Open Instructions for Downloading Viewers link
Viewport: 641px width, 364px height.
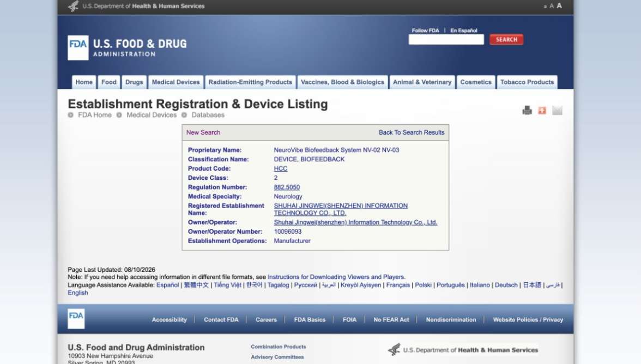(336, 277)
